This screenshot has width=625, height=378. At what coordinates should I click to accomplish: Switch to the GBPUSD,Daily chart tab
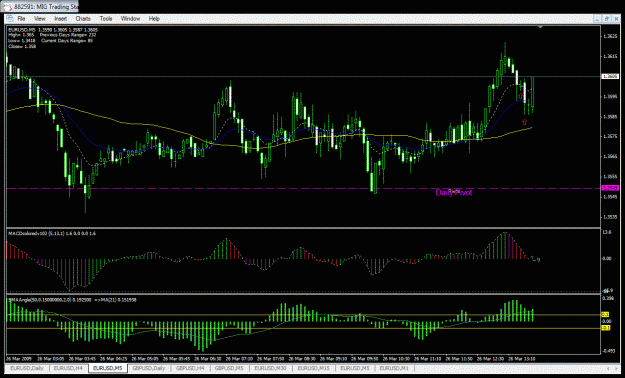(x=148, y=368)
